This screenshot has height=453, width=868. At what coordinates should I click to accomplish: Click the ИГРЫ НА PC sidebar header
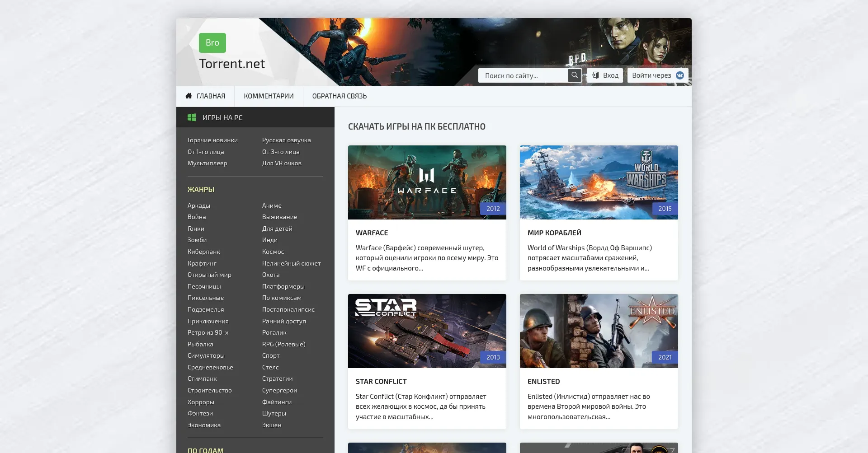(x=255, y=117)
